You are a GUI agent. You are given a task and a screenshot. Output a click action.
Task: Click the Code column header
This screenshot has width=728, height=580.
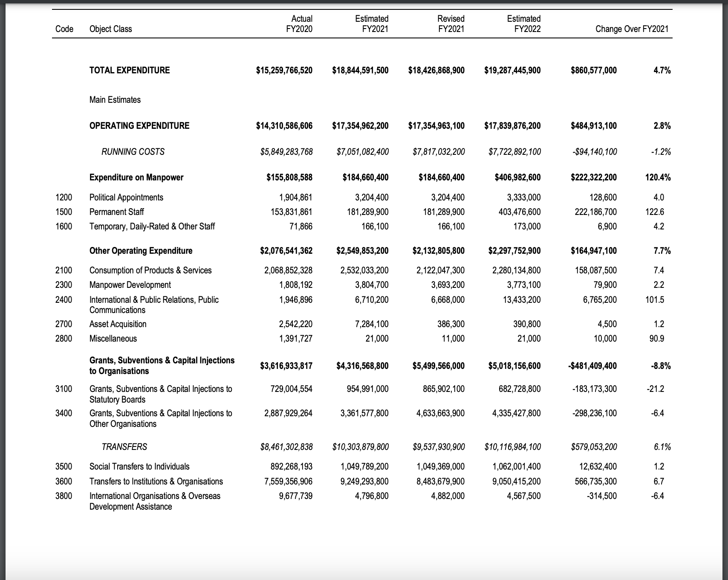pos(64,29)
